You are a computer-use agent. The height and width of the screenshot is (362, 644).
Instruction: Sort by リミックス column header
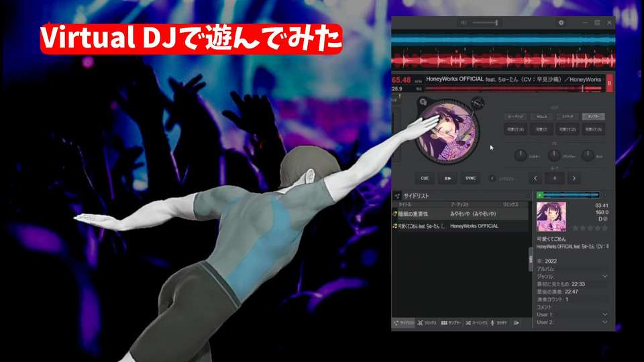point(511,204)
